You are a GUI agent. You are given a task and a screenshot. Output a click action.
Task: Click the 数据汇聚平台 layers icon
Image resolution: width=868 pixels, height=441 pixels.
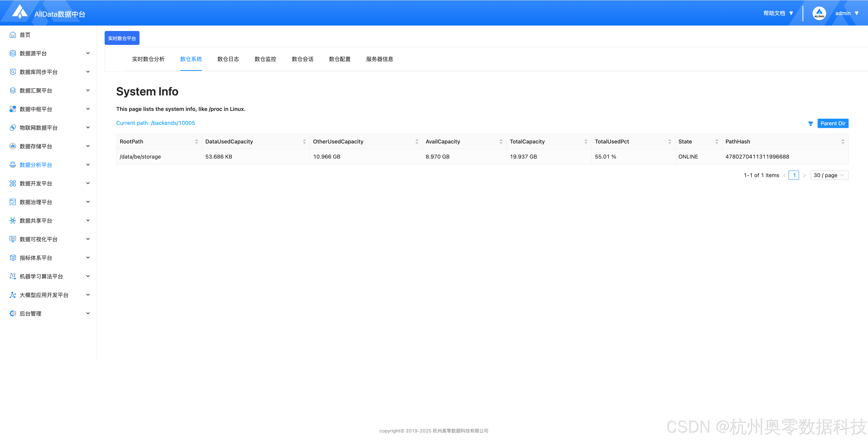13,90
